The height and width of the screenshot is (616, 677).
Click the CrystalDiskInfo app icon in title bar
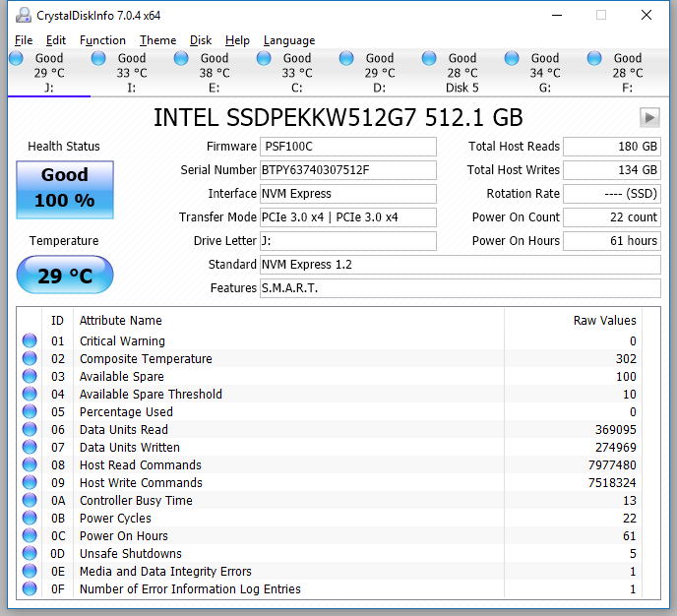23,15
